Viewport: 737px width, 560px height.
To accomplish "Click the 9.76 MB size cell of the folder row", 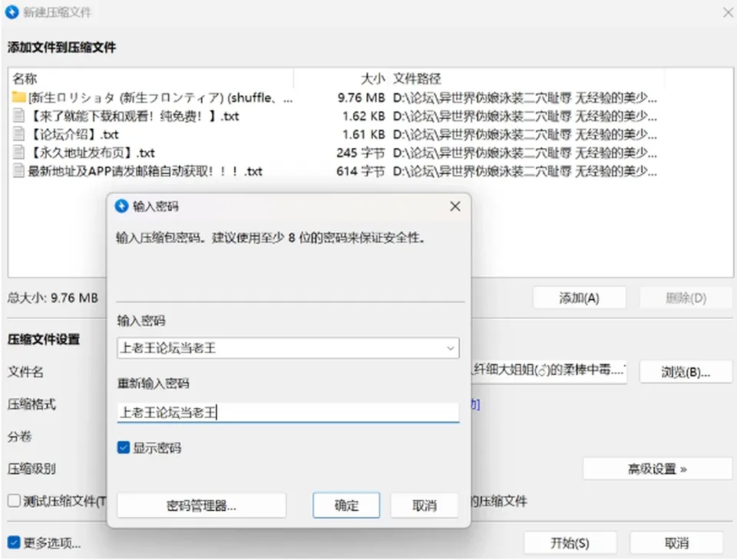I will (361, 97).
